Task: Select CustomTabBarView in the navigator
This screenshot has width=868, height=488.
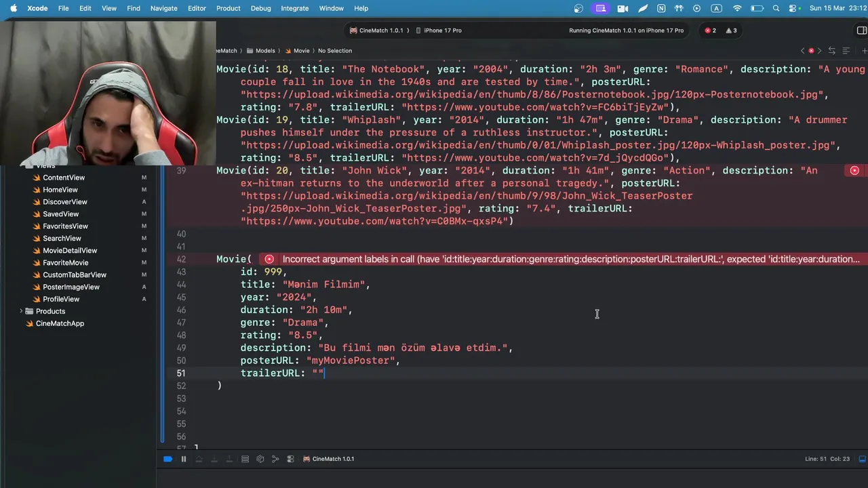Action: [75, 275]
